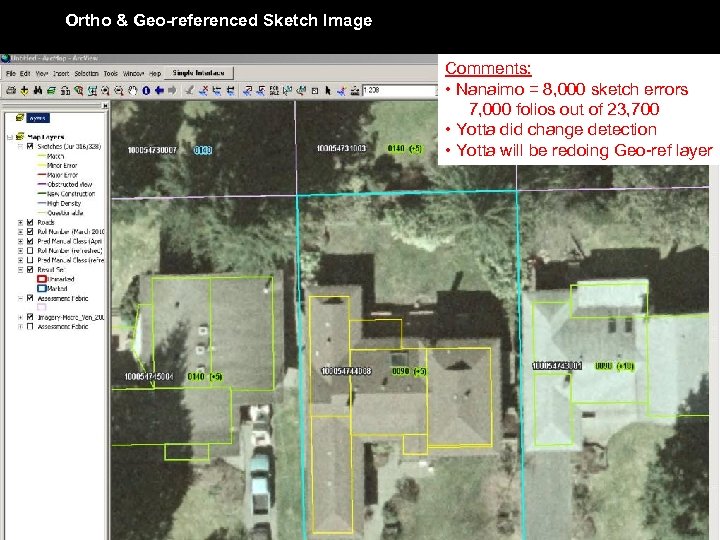
Task: Go back with the blue left arrow
Action: point(159,90)
